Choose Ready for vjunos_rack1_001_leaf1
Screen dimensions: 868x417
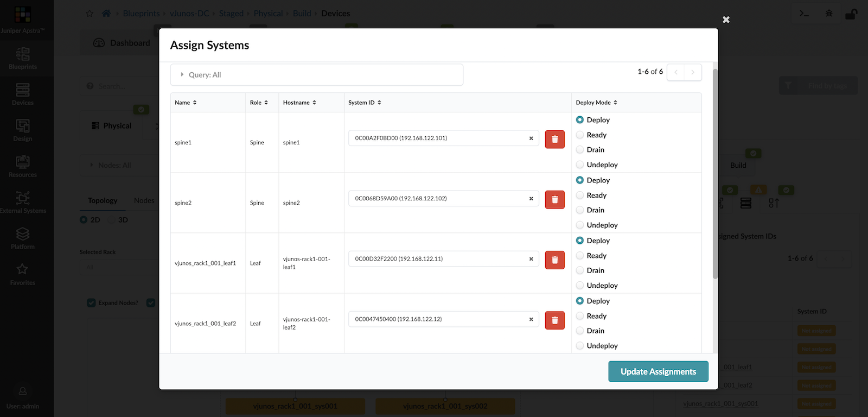(x=580, y=256)
